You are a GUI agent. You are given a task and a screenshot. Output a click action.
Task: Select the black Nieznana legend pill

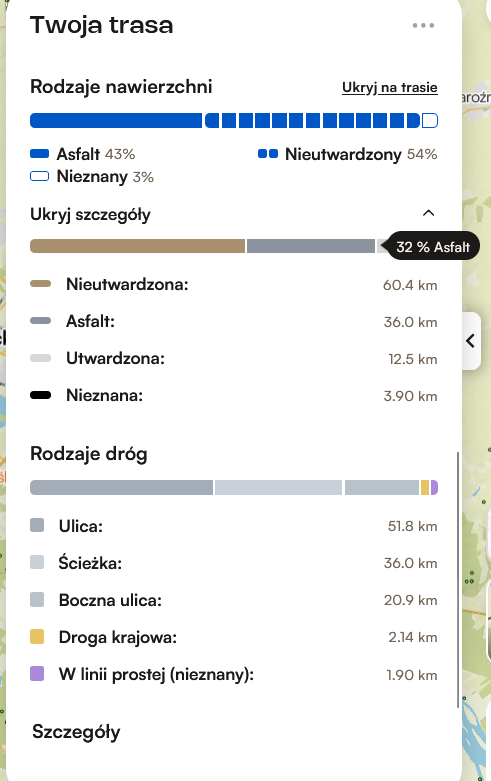(x=40, y=395)
